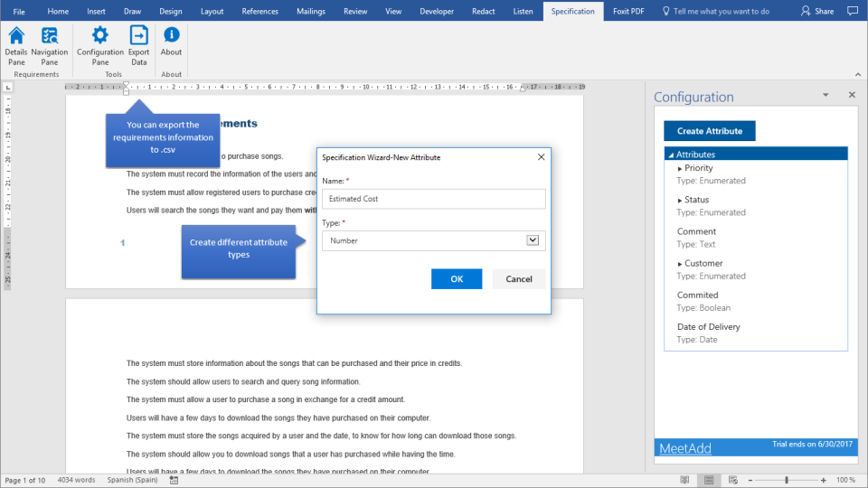Click Page 1 of 10 indicator
Viewport: 868px width, 488px height.
25,480
